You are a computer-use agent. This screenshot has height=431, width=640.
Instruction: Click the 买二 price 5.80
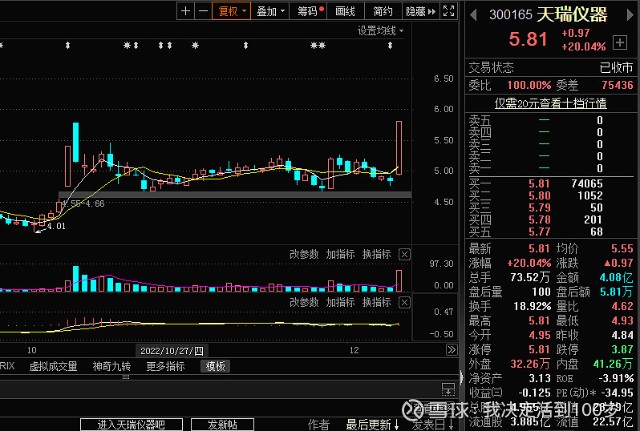pos(539,196)
